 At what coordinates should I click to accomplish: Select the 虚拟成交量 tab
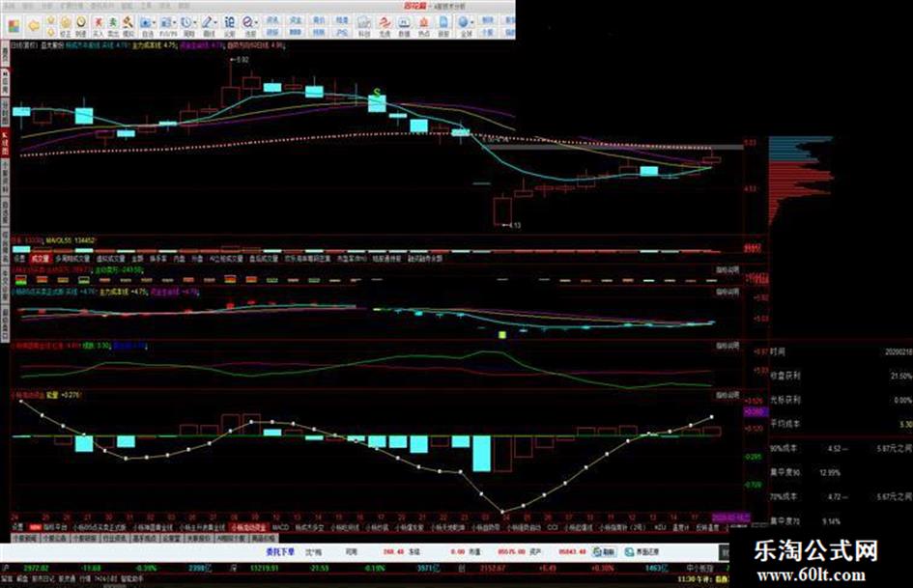point(111,259)
